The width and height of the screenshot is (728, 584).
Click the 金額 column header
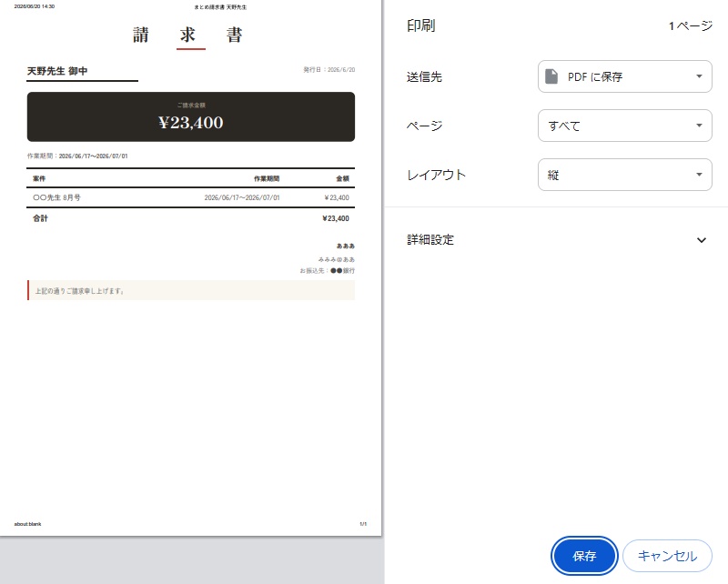pyautogui.click(x=343, y=178)
